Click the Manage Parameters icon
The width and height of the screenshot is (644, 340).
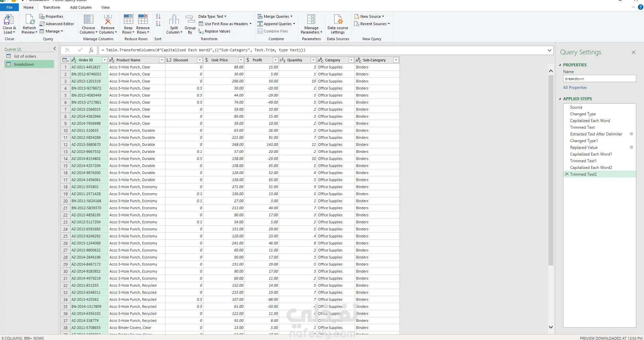coord(311,19)
